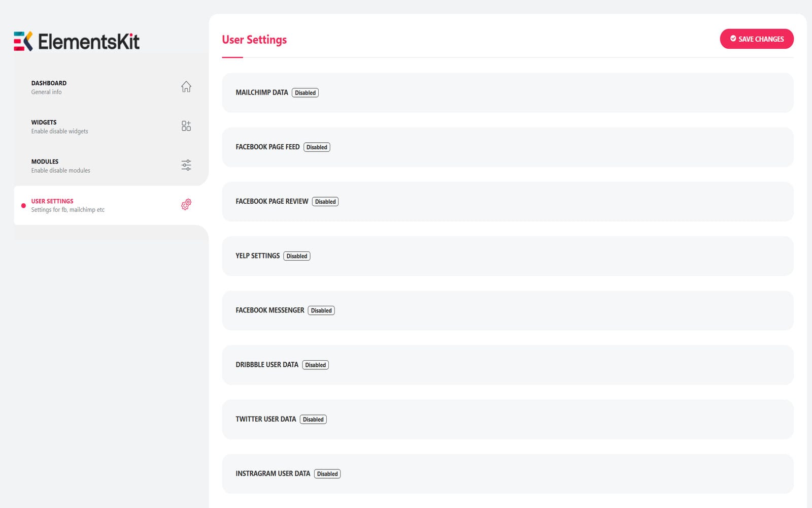Open the Widgets menu item
The image size is (812, 508).
point(111,126)
